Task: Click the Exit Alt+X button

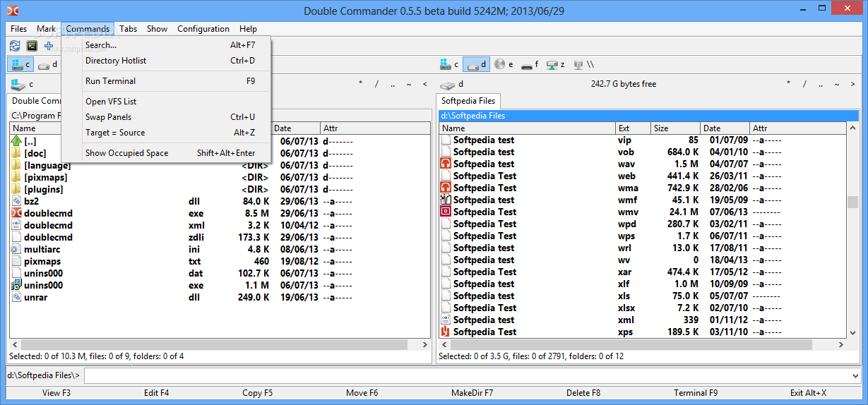Action: pos(808,393)
